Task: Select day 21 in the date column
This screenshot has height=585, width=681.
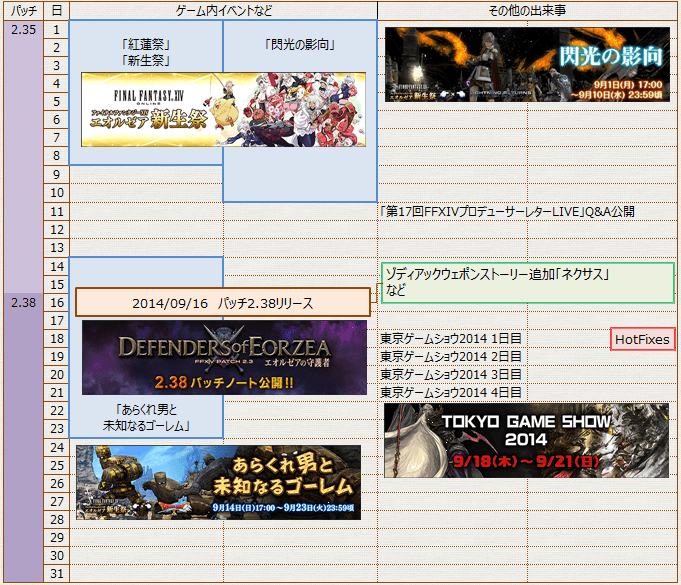Action: click(x=56, y=393)
